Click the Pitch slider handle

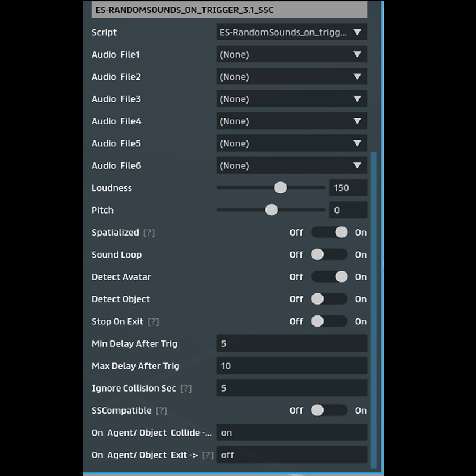[x=271, y=210]
